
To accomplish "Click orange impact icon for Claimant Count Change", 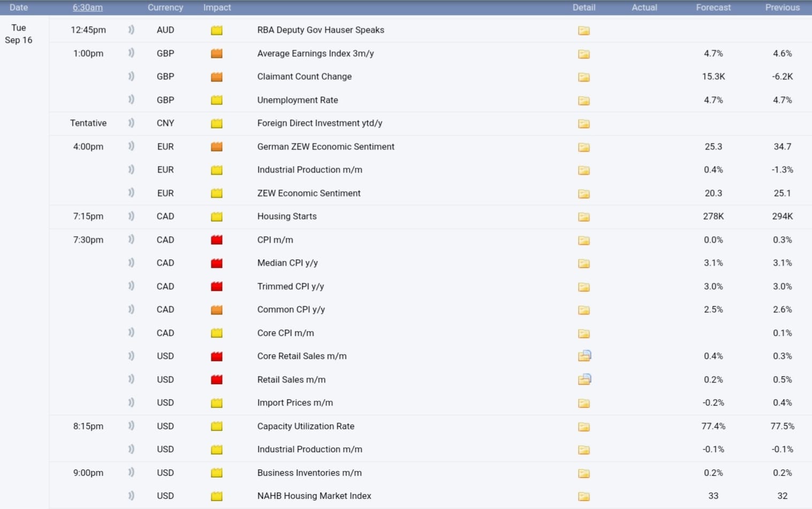I will (x=216, y=77).
